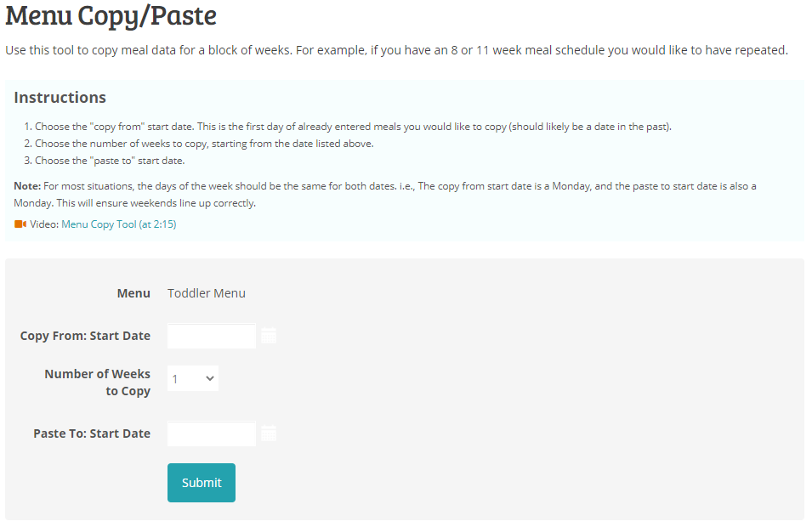This screenshot has width=812, height=527.
Task: Click the Number of Weeks to Copy label
Action: tap(97, 381)
